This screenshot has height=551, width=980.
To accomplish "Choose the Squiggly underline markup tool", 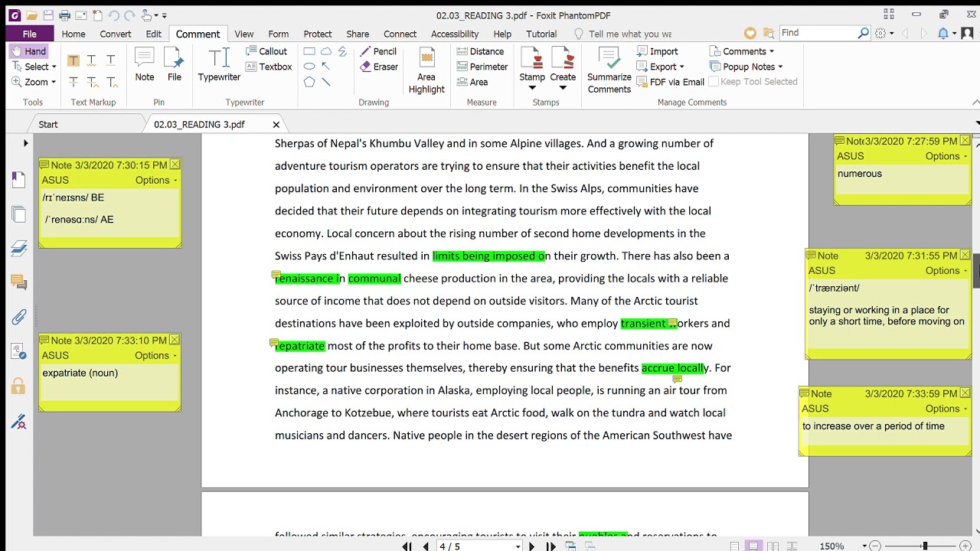I will point(92,60).
